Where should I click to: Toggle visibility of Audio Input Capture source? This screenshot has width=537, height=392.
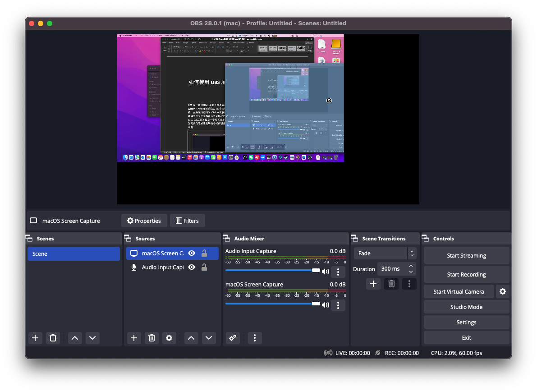(x=192, y=267)
